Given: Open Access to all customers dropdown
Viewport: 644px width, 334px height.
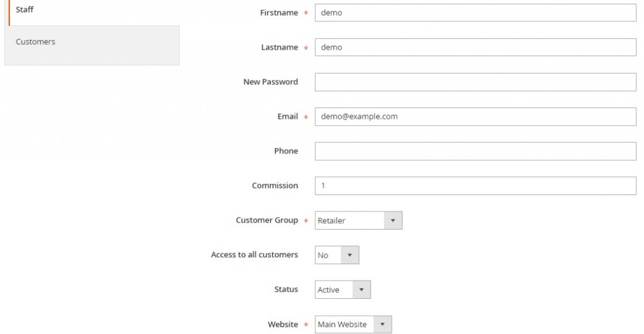Looking at the screenshot, I should click(337, 255).
